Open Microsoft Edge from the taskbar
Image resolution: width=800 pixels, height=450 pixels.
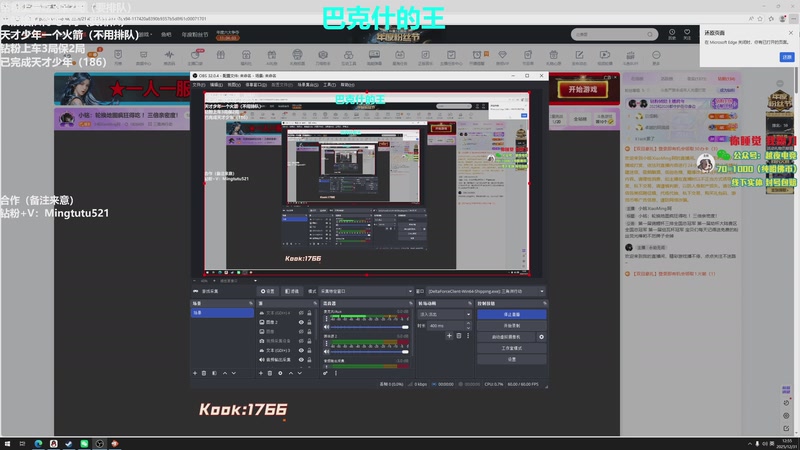[38, 444]
